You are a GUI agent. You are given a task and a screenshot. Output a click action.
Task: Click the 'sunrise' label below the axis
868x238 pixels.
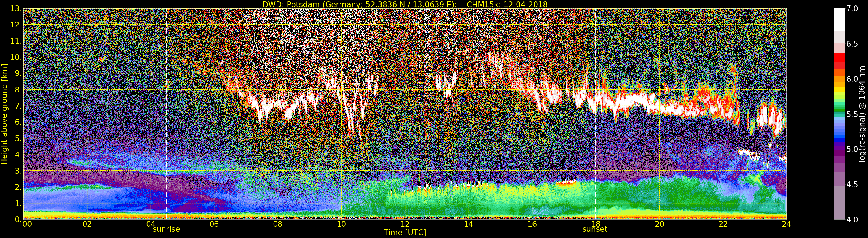[167, 229]
